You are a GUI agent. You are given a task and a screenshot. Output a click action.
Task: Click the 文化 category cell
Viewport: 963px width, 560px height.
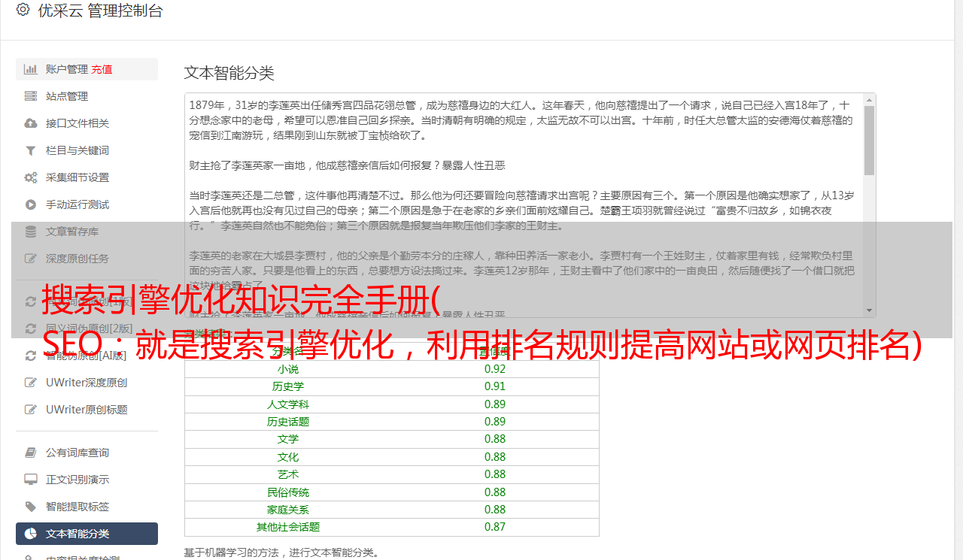(x=288, y=457)
